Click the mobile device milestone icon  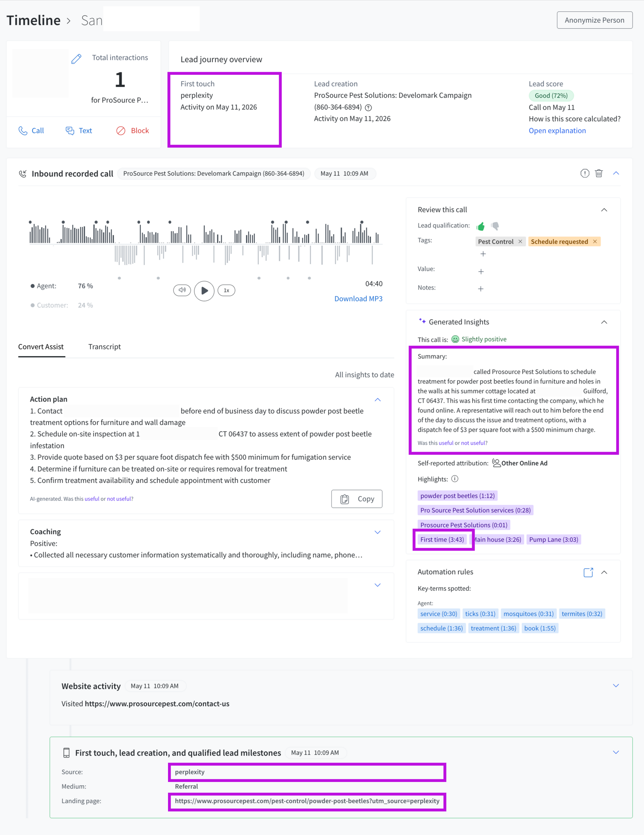point(66,753)
